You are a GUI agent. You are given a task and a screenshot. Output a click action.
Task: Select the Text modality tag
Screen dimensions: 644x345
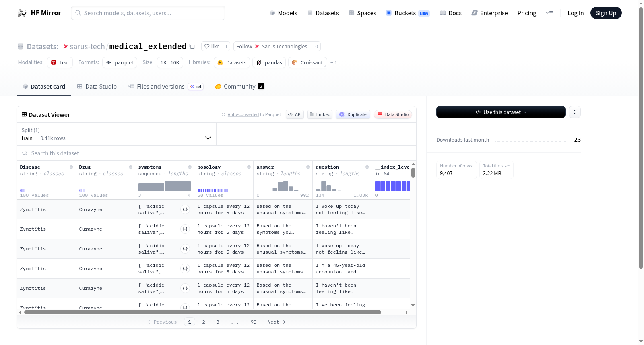(x=60, y=62)
